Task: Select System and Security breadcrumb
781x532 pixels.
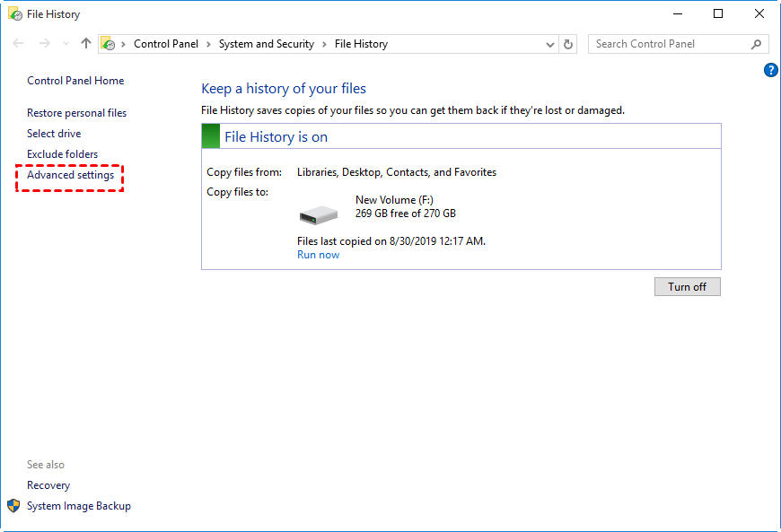Action: (x=267, y=44)
